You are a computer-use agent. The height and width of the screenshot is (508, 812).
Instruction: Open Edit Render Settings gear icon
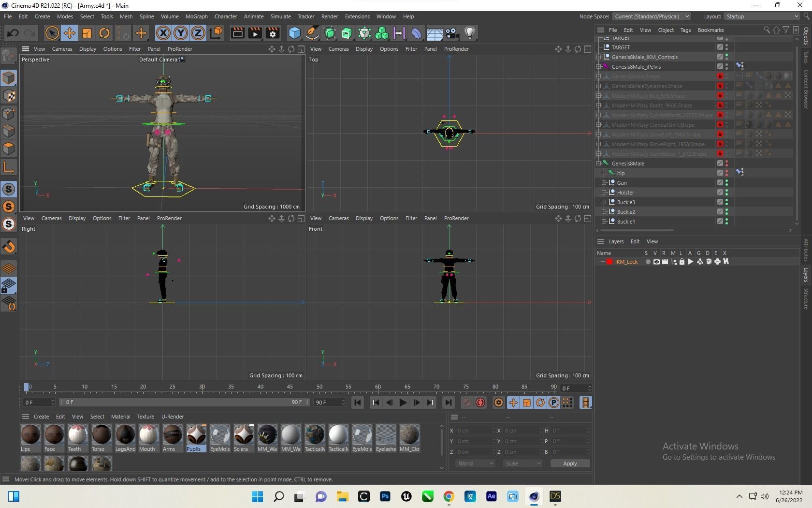coord(273,33)
